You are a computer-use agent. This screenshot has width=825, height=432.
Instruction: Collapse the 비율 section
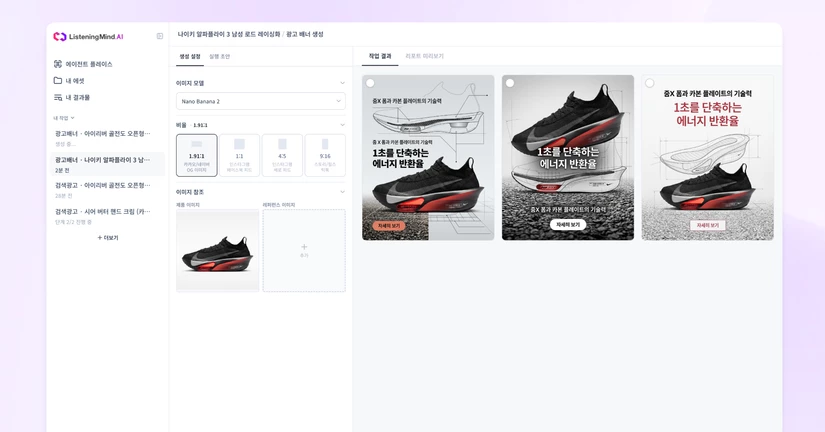[x=343, y=125]
